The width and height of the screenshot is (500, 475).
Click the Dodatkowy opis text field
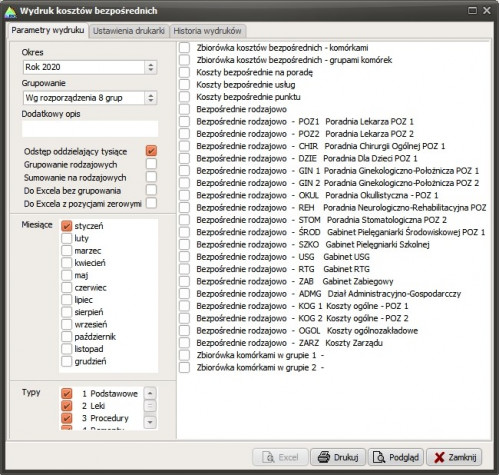pyautogui.click(x=90, y=129)
